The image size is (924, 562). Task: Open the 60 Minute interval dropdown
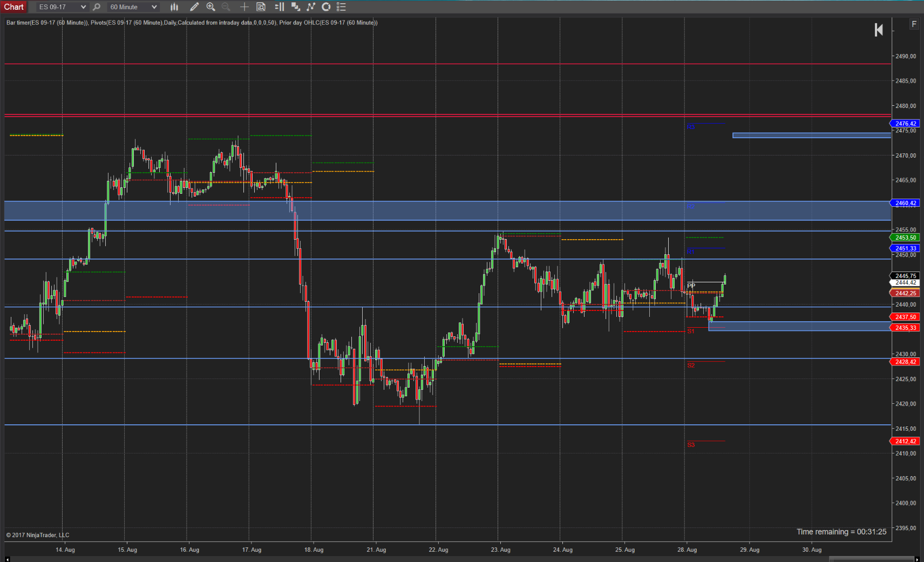[x=133, y=7]
